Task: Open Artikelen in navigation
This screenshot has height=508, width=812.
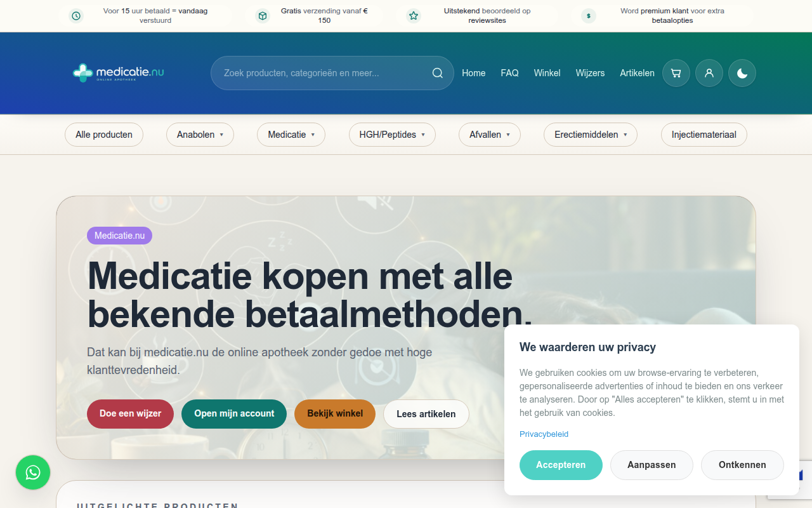Action: (637, 73)
